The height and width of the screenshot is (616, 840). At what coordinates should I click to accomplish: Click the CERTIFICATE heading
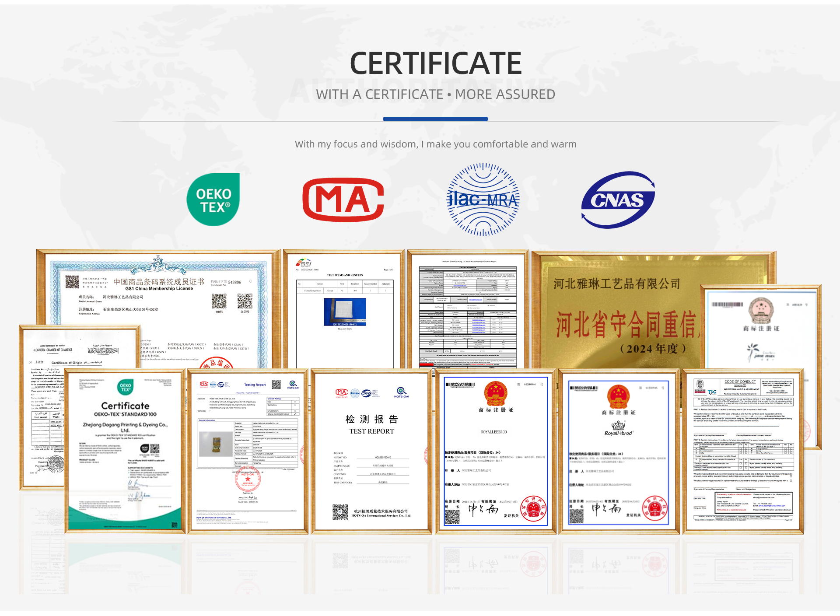435,63
